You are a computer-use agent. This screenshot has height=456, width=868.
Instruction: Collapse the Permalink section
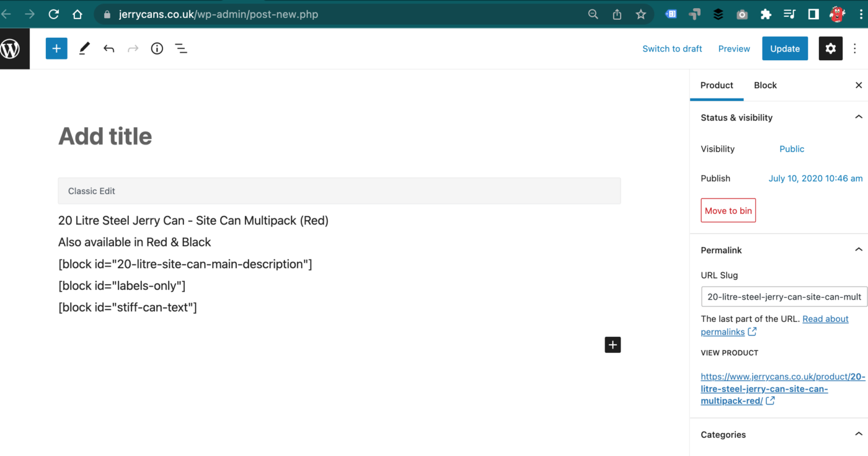[x=859, y=250]
